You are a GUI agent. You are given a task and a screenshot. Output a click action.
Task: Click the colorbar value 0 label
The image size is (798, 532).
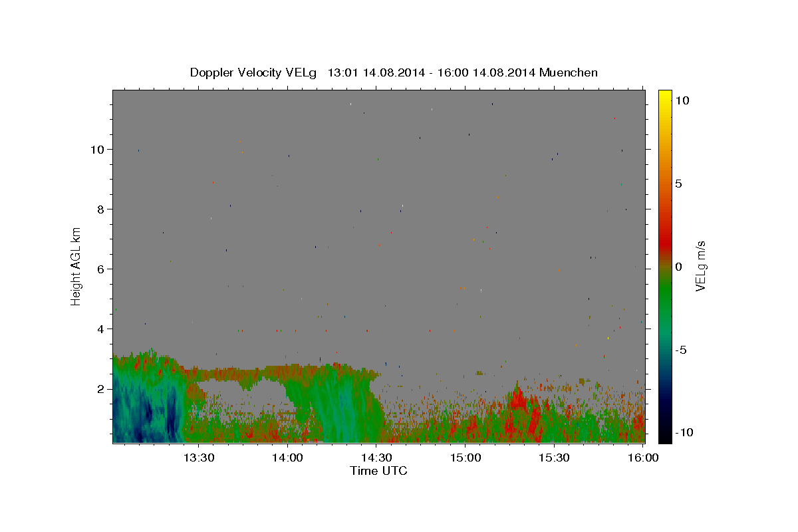click(678, 267)
